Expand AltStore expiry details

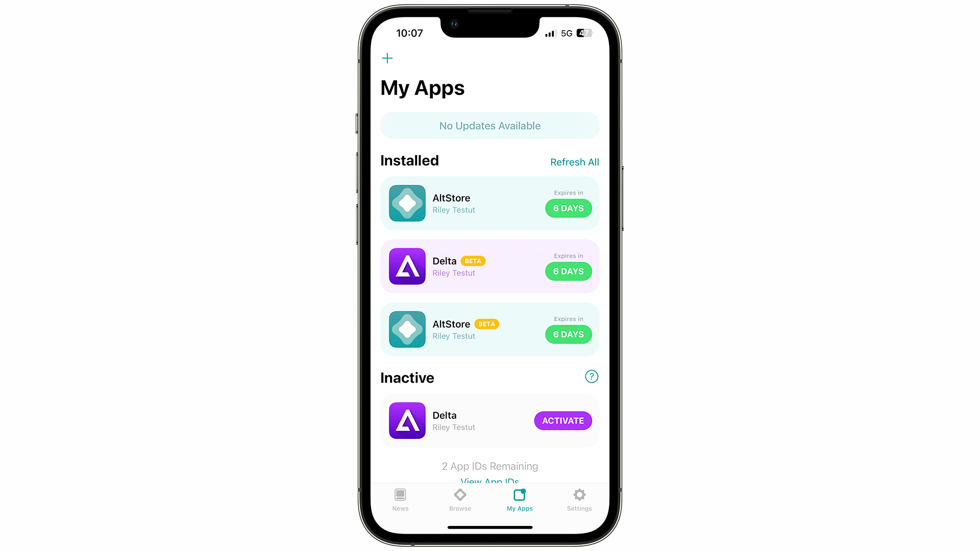click(x=568, y=208)
